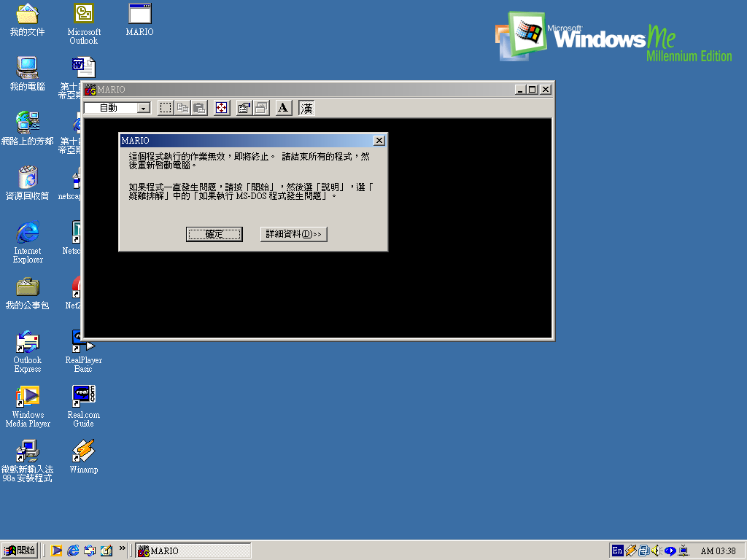Open the 自動 font size dropdown
This screenshot has width=747, height=560.
click(143, 108)
